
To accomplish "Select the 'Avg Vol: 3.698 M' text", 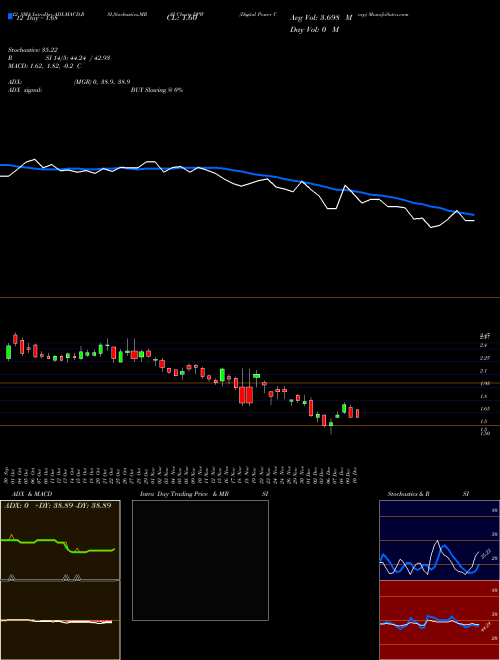I will click(x=321, y=18).
